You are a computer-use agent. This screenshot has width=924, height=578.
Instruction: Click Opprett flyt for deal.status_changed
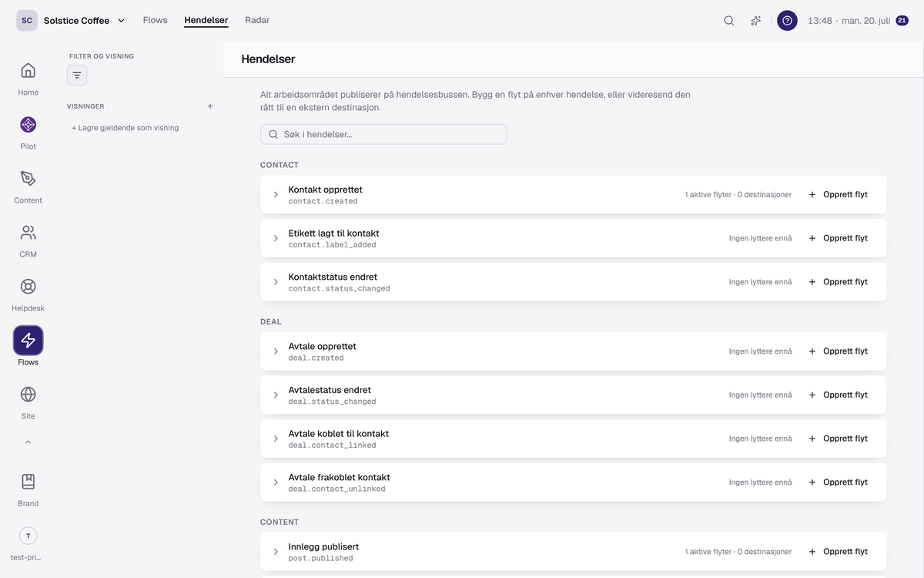(838, 395)
